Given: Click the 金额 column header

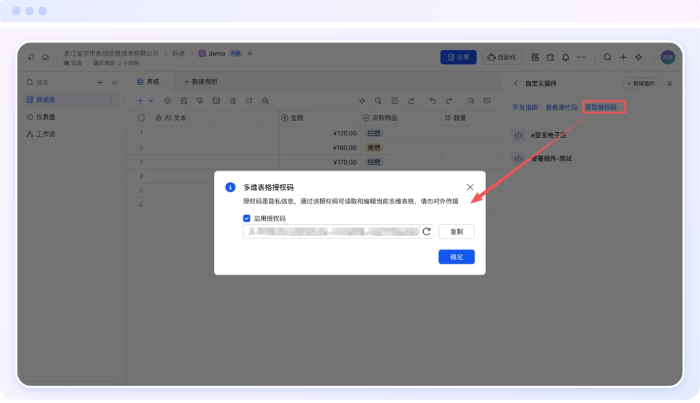Looking at the screenshot, I should (320, 118).
